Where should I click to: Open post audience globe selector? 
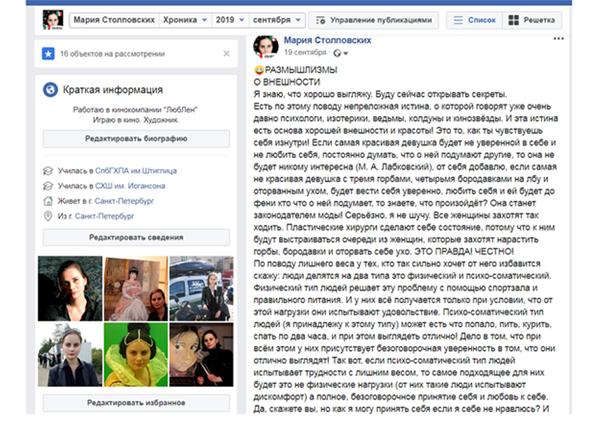pyautogui.click(x=340, y=53)
